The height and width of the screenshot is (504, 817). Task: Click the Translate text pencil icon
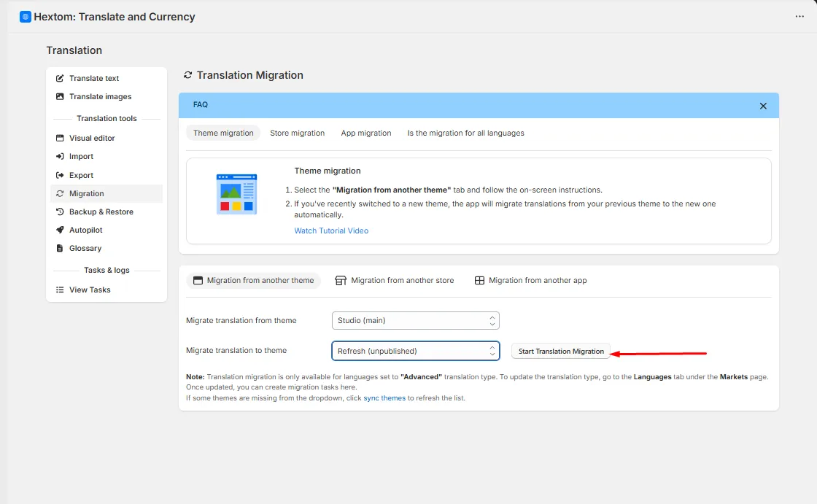tap(60, 78)
